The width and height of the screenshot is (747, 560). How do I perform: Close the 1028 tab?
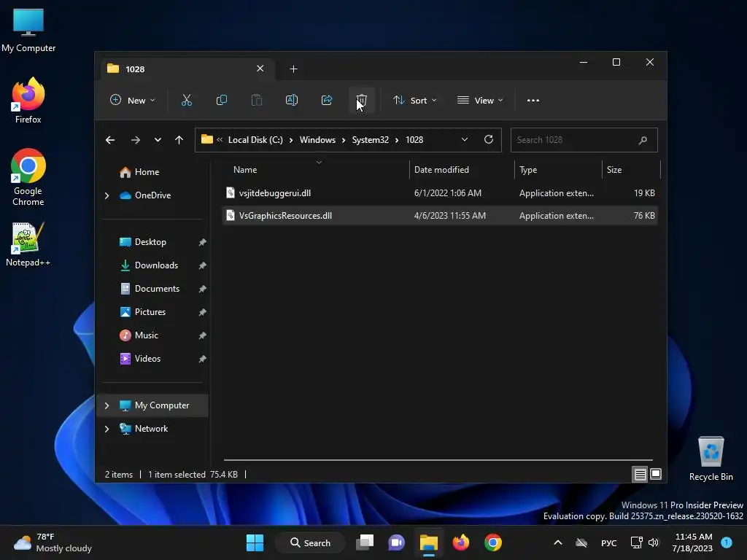point(260,69)
